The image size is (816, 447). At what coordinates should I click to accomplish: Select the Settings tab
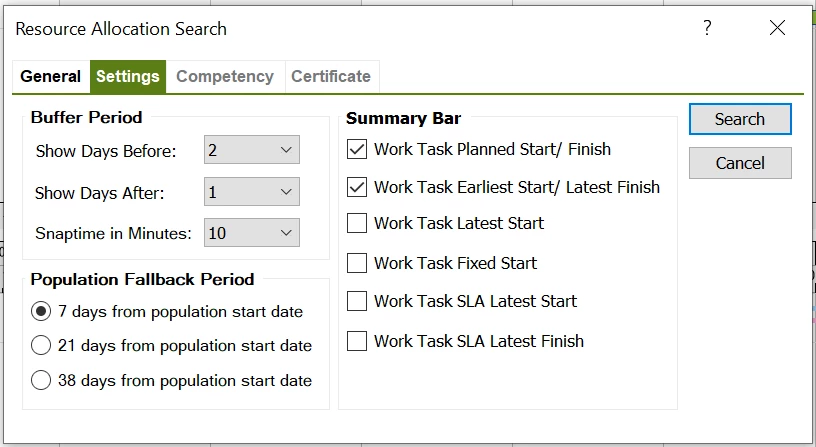pyautogui.click(x=128, y=76)
